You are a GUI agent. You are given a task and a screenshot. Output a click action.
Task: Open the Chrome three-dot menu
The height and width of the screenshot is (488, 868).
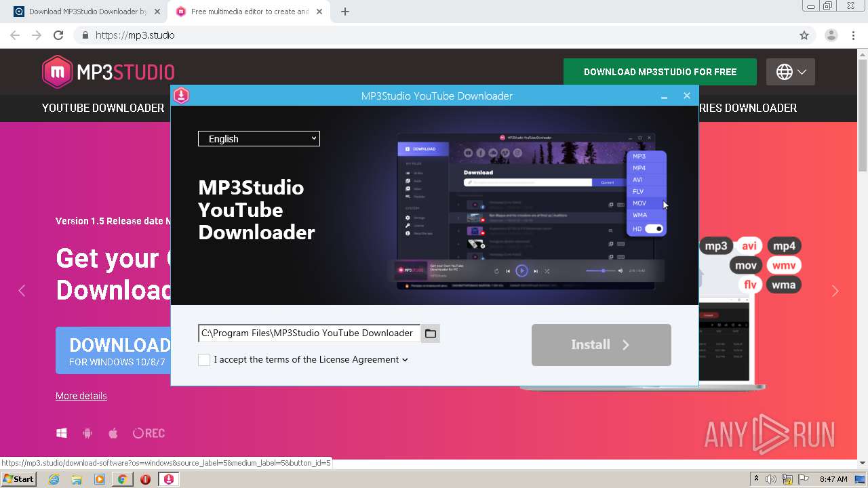(854, 35)
